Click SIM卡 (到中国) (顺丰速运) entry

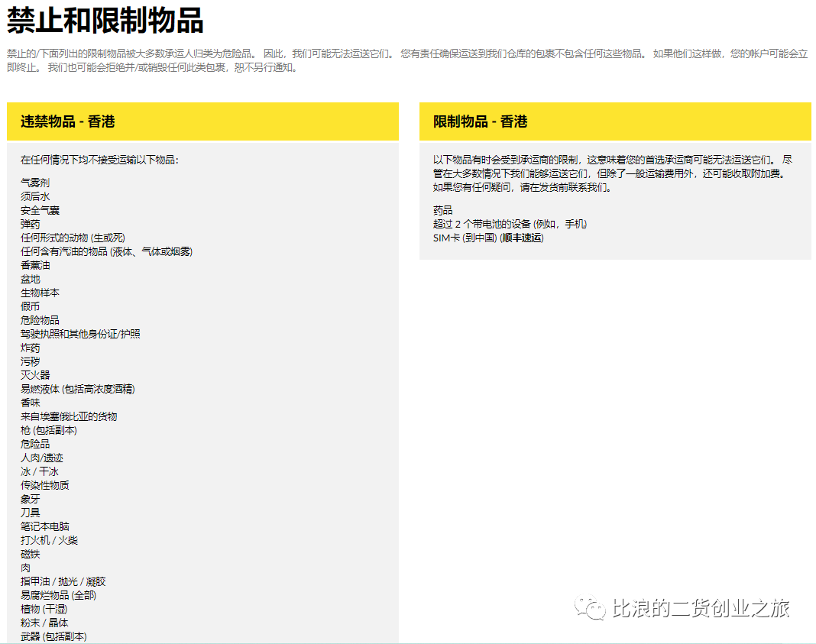coord(489,238)
